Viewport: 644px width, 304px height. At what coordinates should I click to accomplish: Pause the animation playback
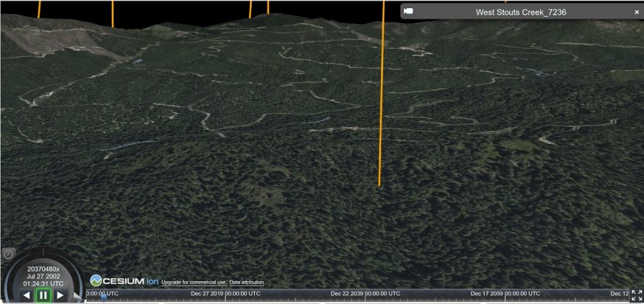coord(43,295)
